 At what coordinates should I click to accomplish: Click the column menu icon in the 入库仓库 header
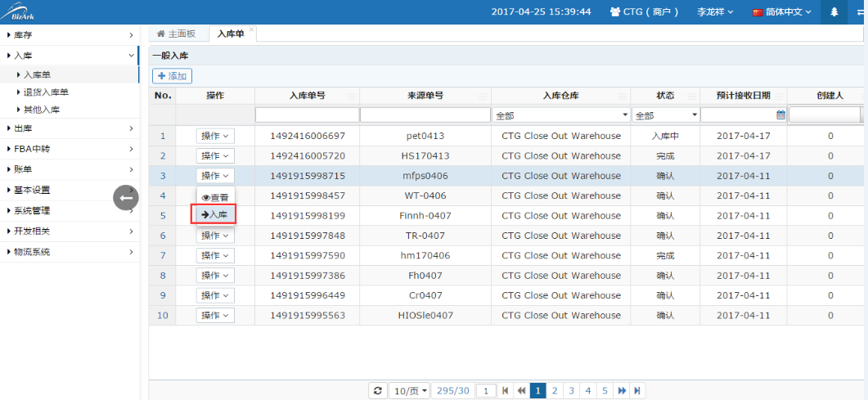pyautogui.click(x=623, y=97)
